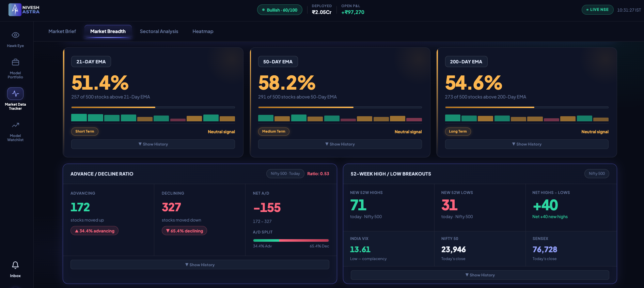The image size is (644, 288).
Task: Expand Show History under 200-Day EMA
Action: pyautogui.click(x=527, y=144)
